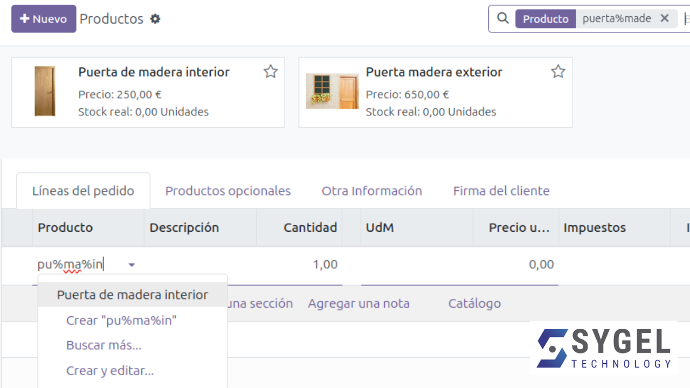Open the Catálogo link
Screen dimensions: 690x388
pyautogui.click(x=474, y=304)
